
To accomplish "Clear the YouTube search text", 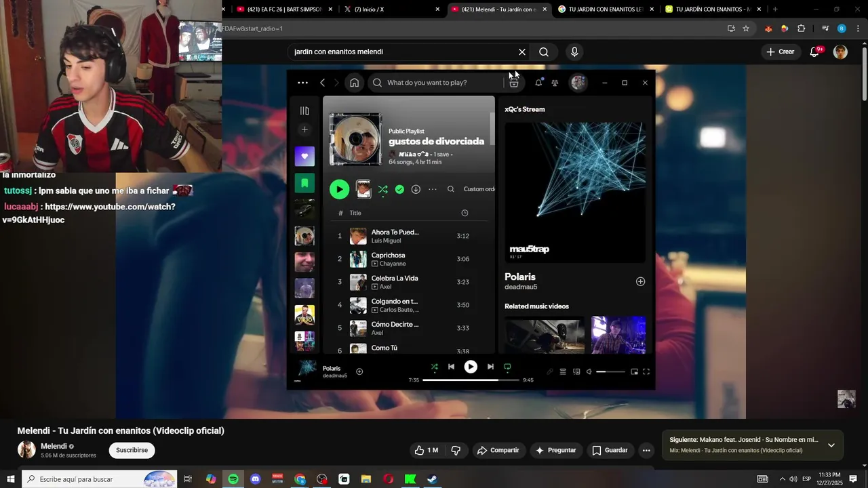I will (522, 52).
